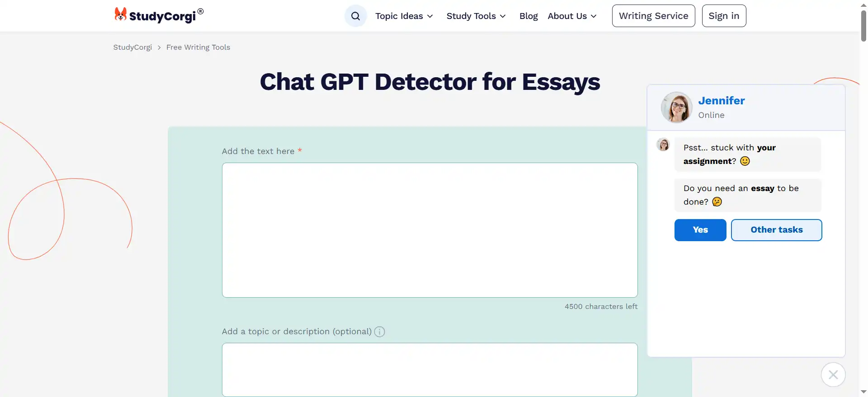Click the small avatar beside chat message
The width and height of the screenshot is (868, 397).
point(663,145)
